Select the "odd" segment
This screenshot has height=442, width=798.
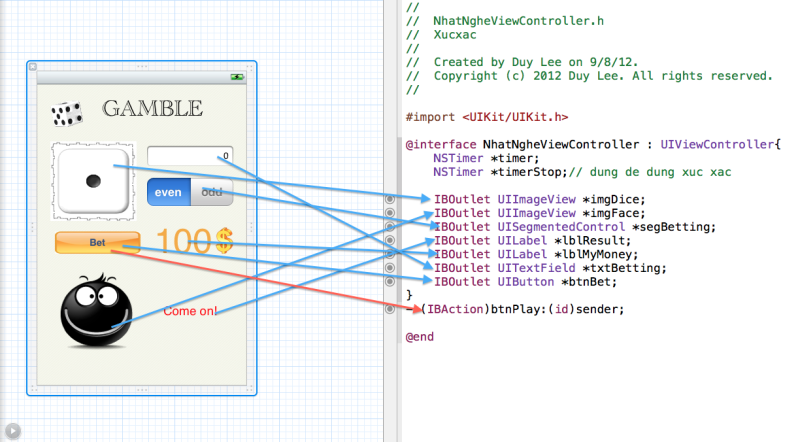point(211,192)
